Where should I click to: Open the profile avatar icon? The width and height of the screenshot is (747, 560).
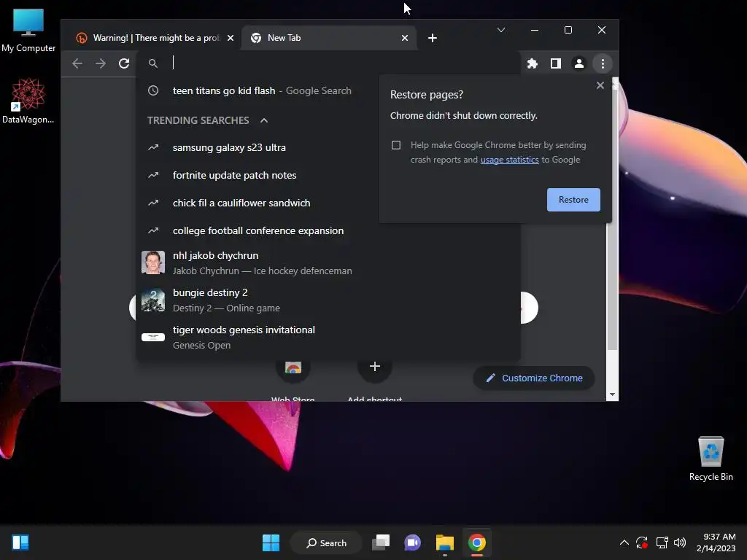click(x=578, y=63)
